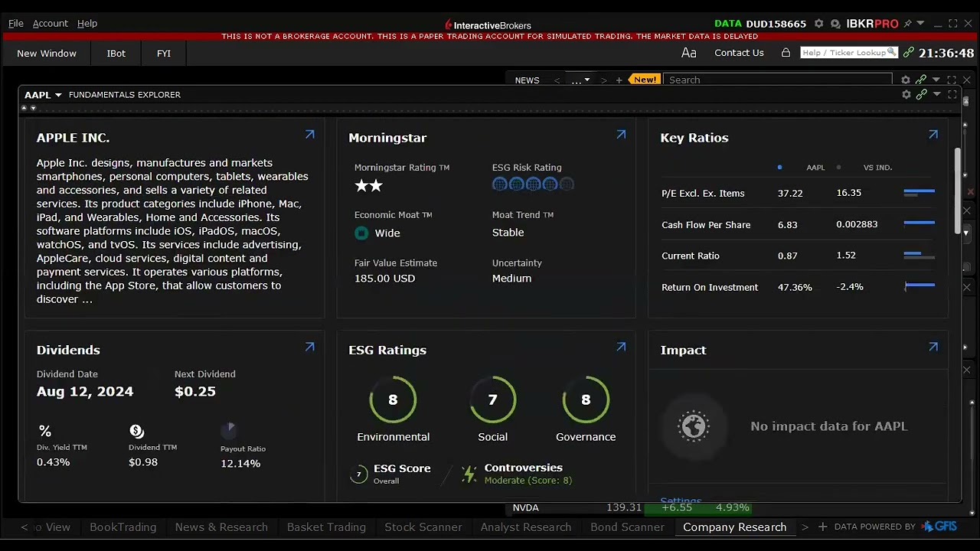Click the New Window button
Viewport: 980px width, 551px height.
point(47,53)
